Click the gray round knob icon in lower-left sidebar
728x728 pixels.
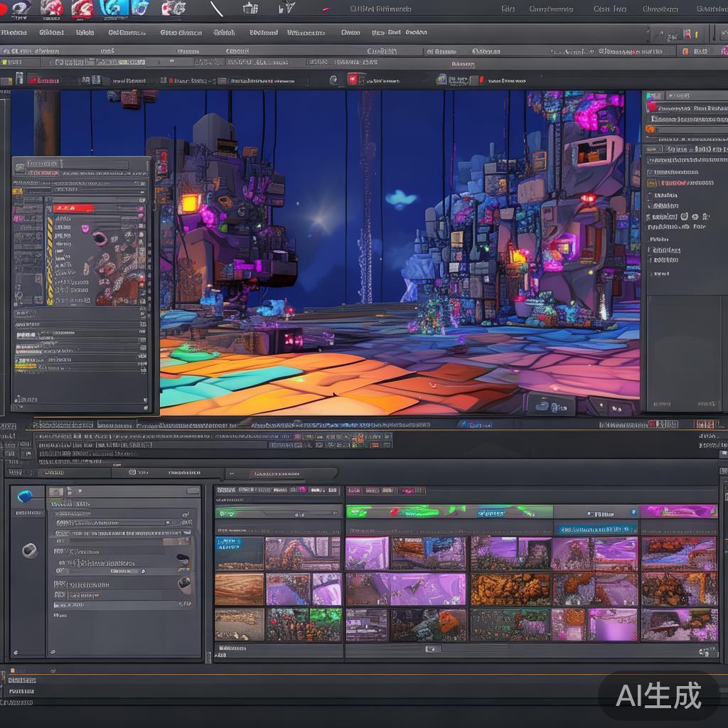[x=29, y=550]
